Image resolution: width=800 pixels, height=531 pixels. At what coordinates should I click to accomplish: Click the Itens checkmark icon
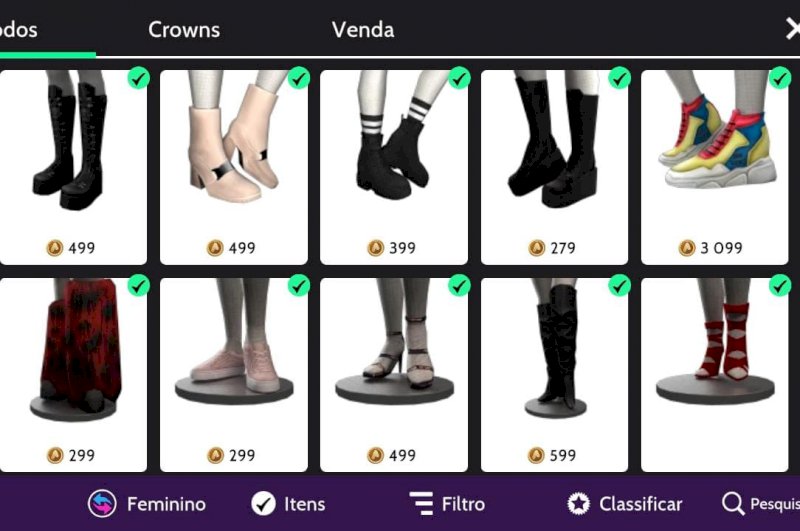263,503
